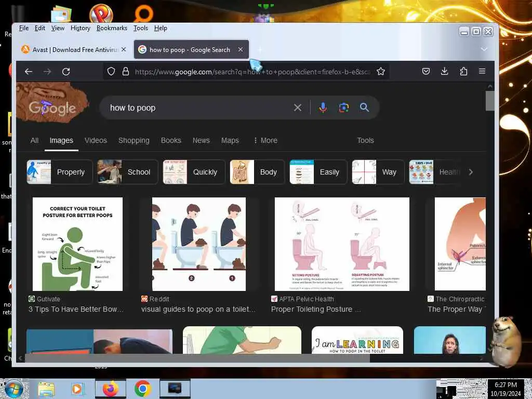Image resolution: width=532 pixels, height=399 pixels.
Task: Open Windows Start menu orb
Action: click(14, 389)
